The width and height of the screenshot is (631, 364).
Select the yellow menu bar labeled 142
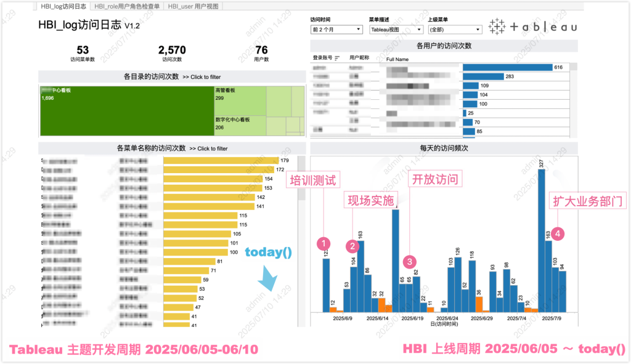(x=210, y=198)
